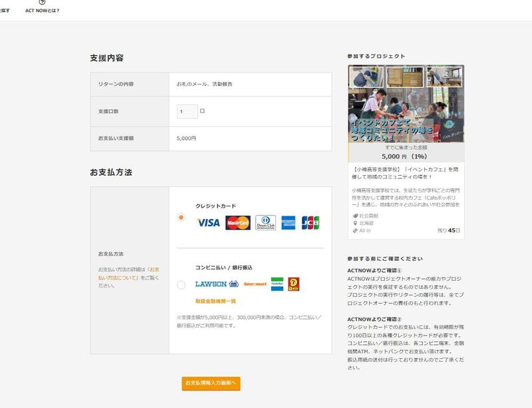
Task: Click the 5,000 円 (1%) collected amount
Action: tap(404, 156)
